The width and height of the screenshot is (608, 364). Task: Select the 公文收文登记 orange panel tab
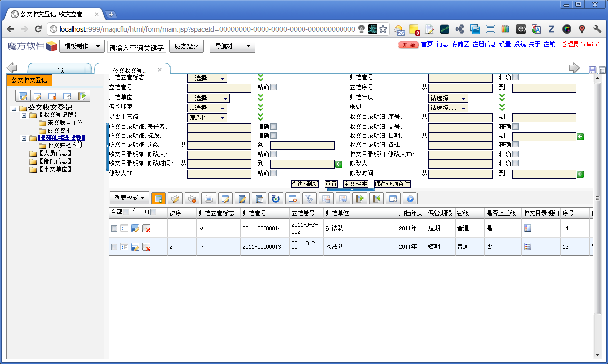pyautogui.click(x=30, y=80)
